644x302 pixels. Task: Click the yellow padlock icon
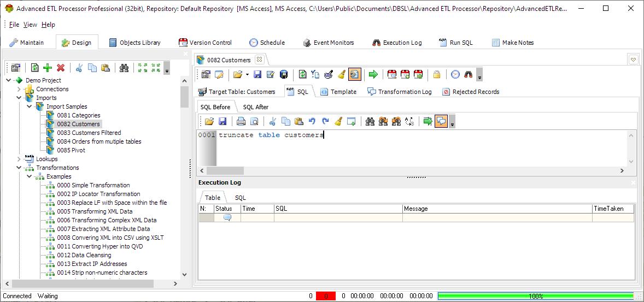[x=437, y=74]
